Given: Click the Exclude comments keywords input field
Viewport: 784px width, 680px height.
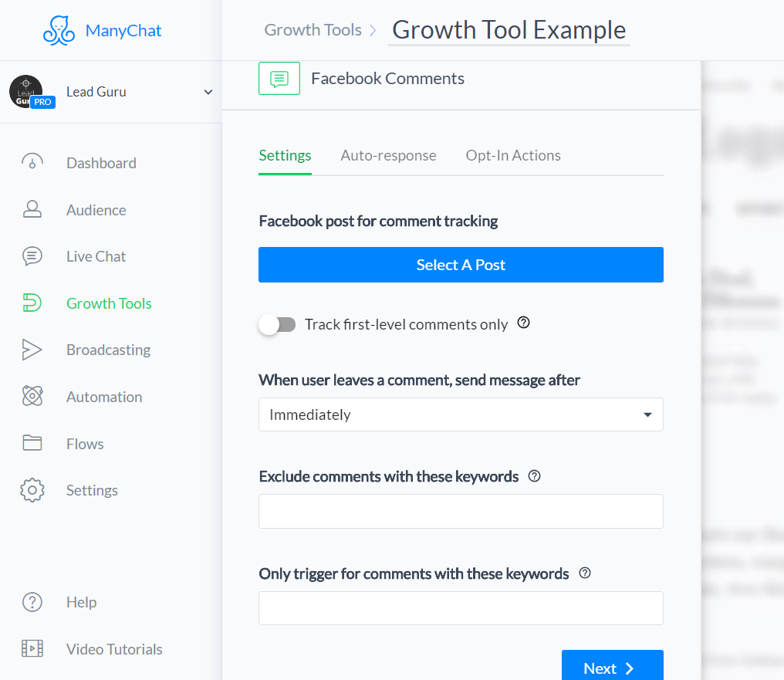Looking at the screenshot, I should 461,512.
